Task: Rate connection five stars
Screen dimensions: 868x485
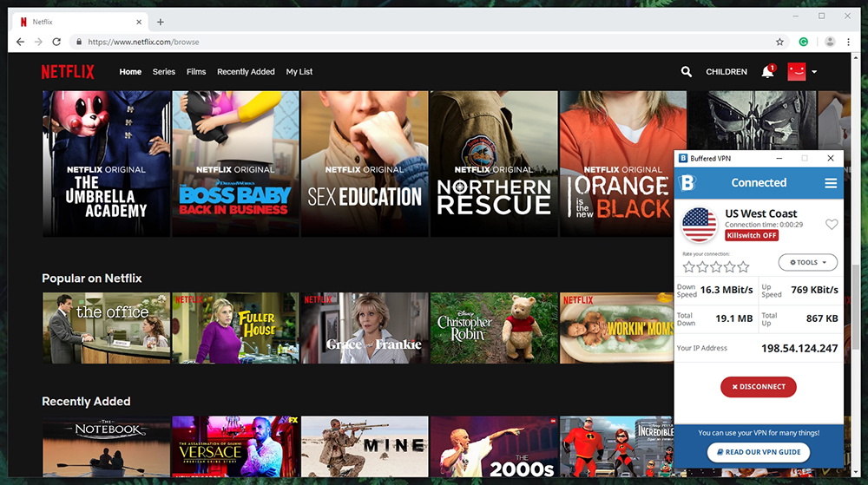Action: pos(743,267)
